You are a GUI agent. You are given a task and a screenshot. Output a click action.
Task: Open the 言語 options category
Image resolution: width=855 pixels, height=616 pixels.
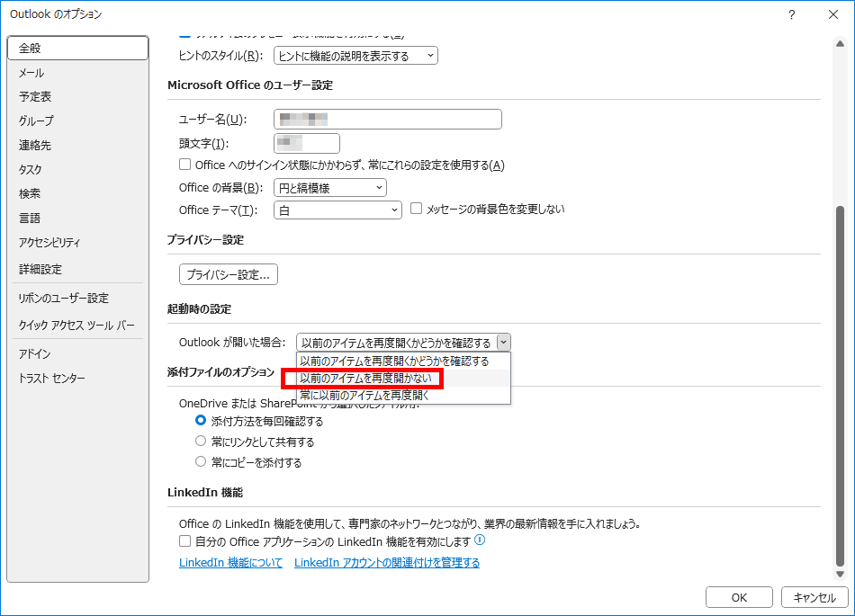78,218
